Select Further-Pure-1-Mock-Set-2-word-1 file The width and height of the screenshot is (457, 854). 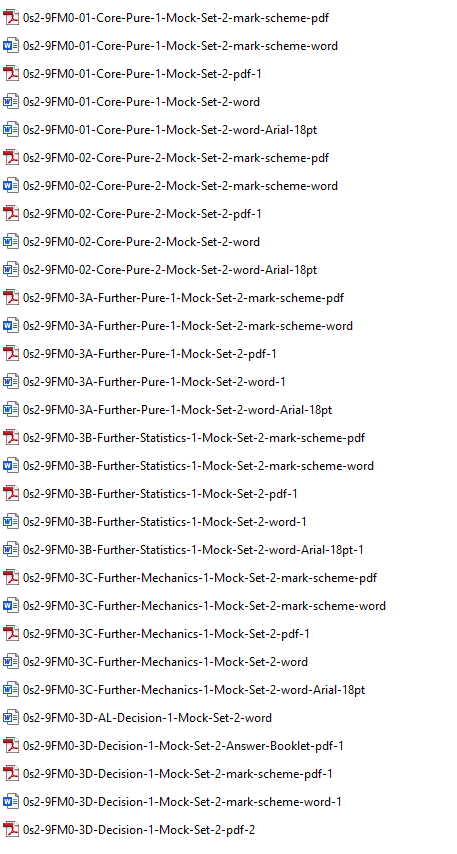coord(154,382)
